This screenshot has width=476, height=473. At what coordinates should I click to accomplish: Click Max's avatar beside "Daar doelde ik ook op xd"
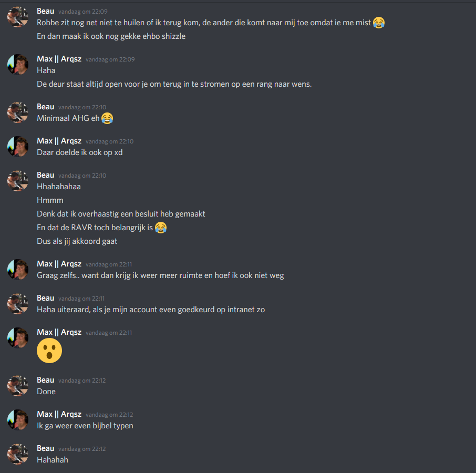tap(17, 146)
